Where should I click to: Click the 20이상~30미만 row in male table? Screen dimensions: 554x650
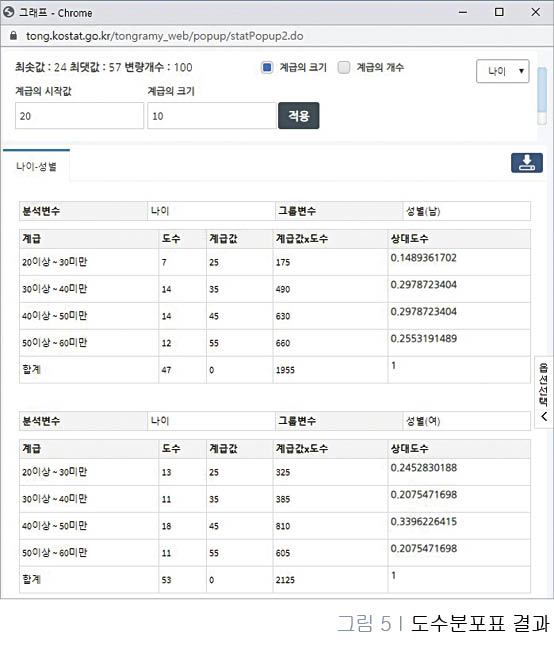(x=275, y=262)
